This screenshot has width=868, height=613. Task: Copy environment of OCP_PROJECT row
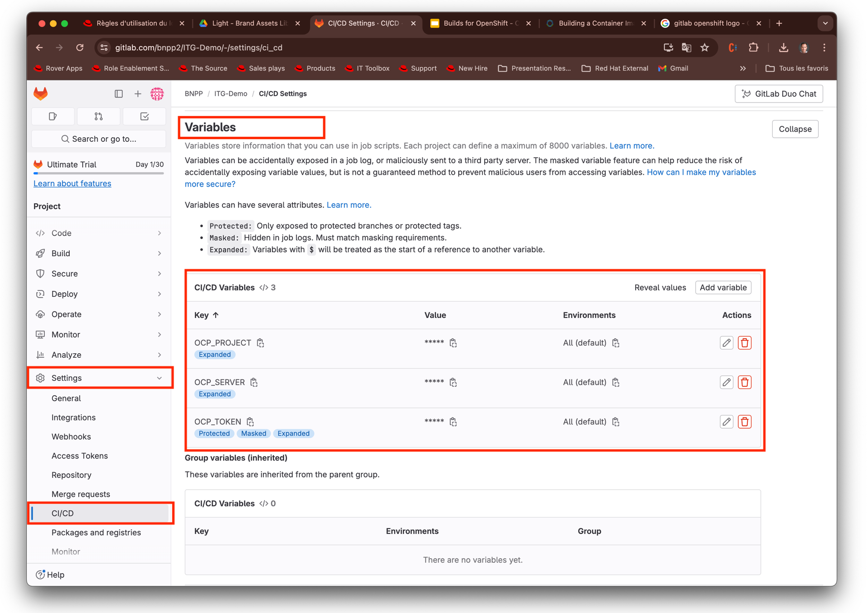(616, 343)
